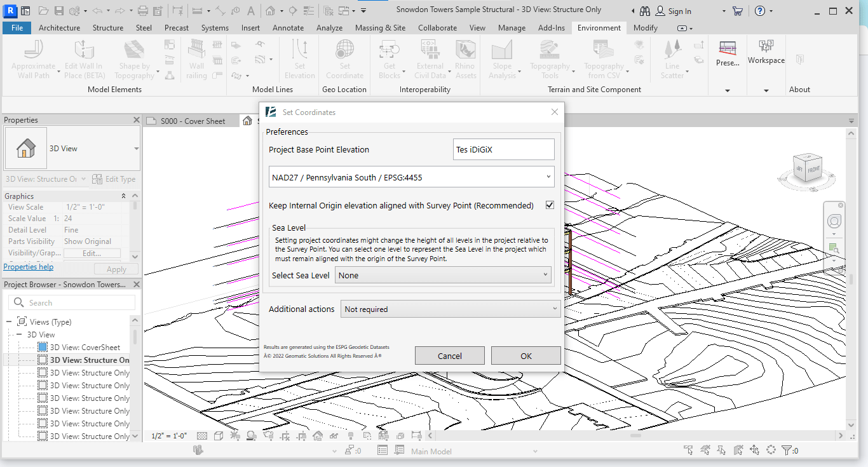Collapse the 3D View tree node
This screenshot has width=868, height=467.
[x=19, y=335]
